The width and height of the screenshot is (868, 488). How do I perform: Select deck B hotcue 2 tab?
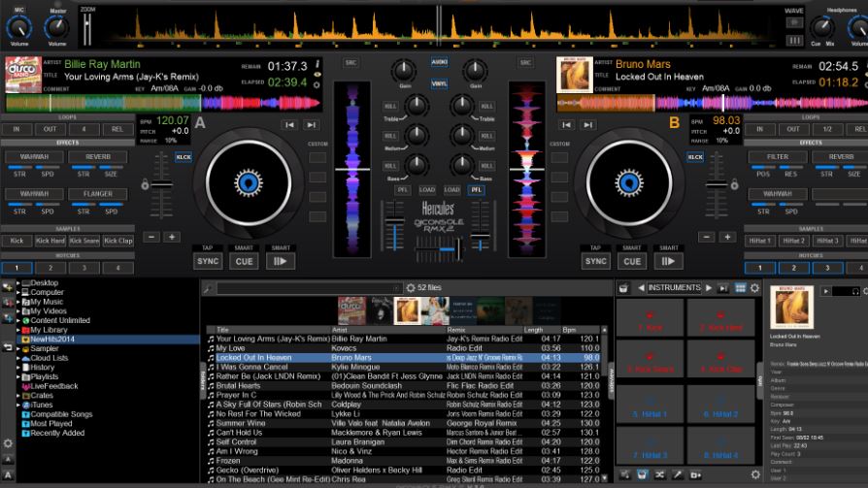(793, 268)
